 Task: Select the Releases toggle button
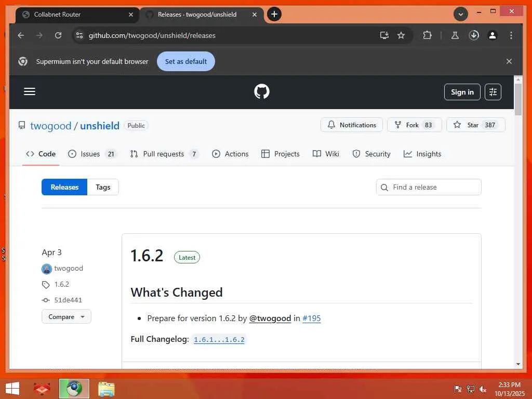[x=64, y=187]
